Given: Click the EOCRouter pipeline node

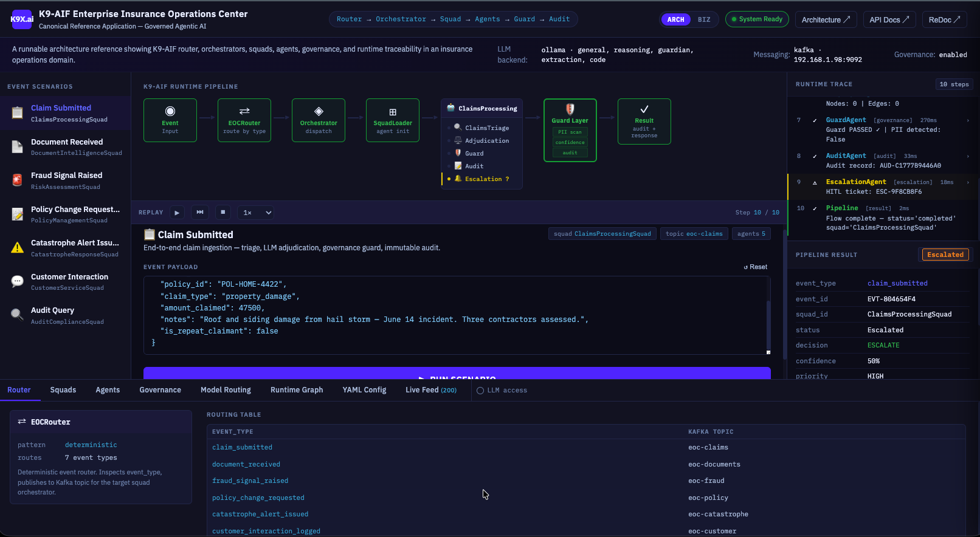Looking at the screenshot, I should coord(244,120).
